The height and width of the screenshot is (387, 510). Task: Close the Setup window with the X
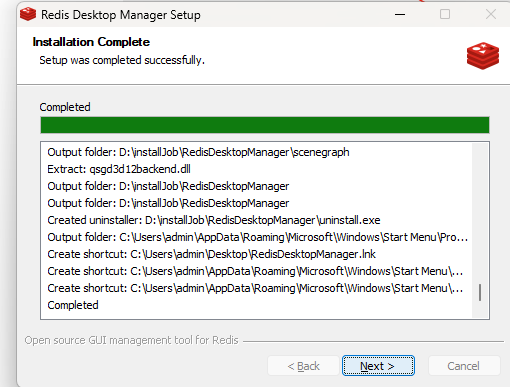click(491, 14)
